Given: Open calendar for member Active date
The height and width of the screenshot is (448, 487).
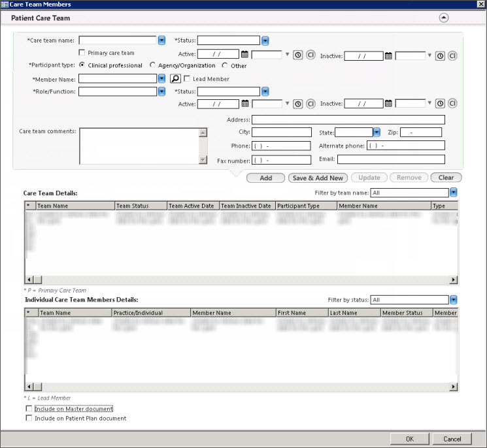Looking at the screenshot, I should click(244, 104).
